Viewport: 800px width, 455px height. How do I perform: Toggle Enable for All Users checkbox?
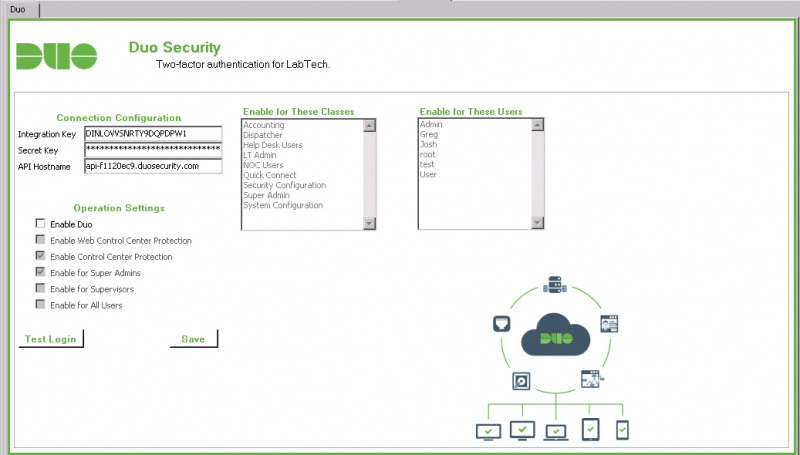tap(40, 305)
